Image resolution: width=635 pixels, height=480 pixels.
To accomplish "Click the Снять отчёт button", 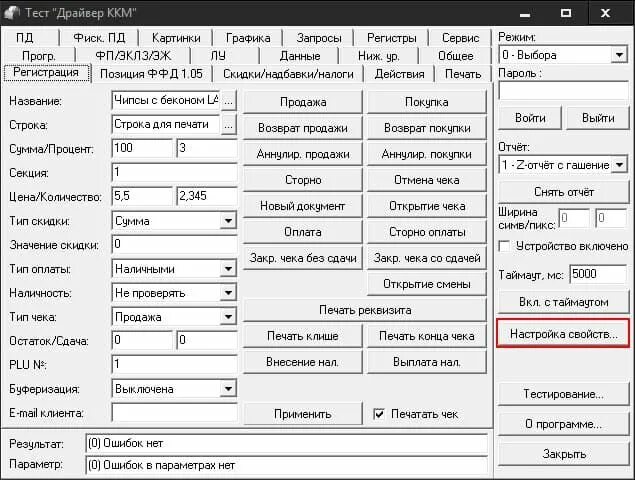I will [x=564, y=192].
